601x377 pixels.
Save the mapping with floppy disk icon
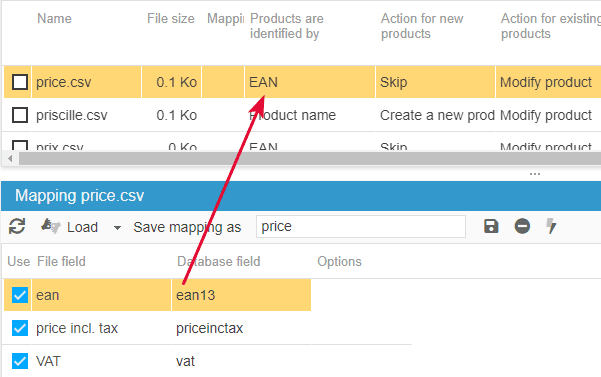[x=491, y=226]
